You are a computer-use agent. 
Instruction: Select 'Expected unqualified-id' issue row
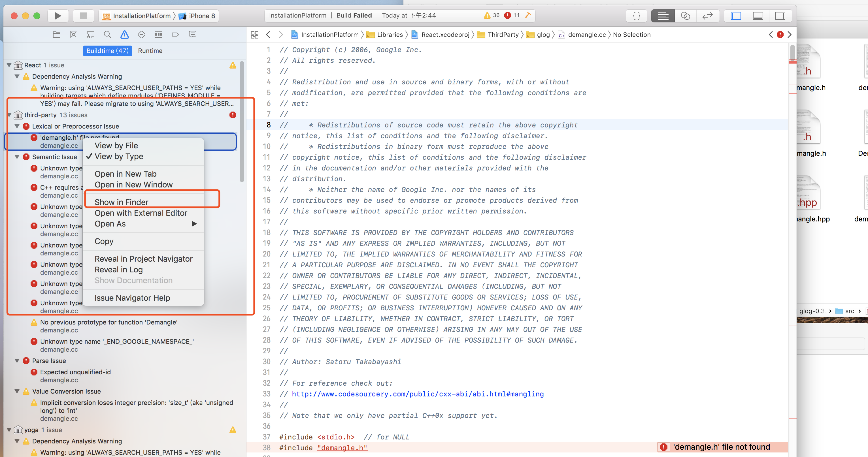click(x=120, y=376)
